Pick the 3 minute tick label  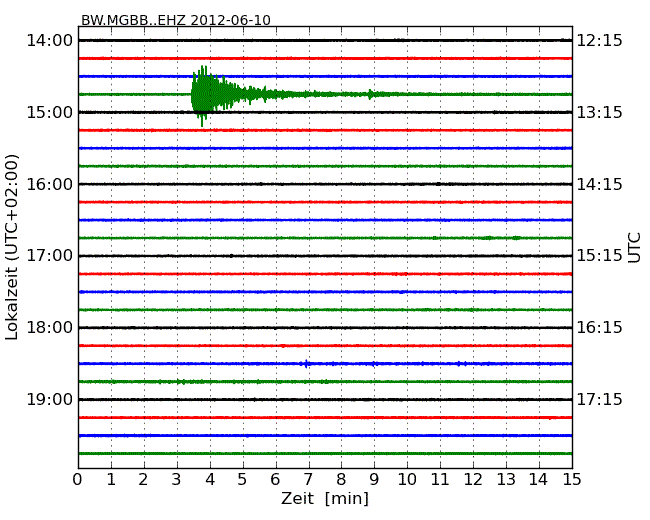click(x=177, y=480)
